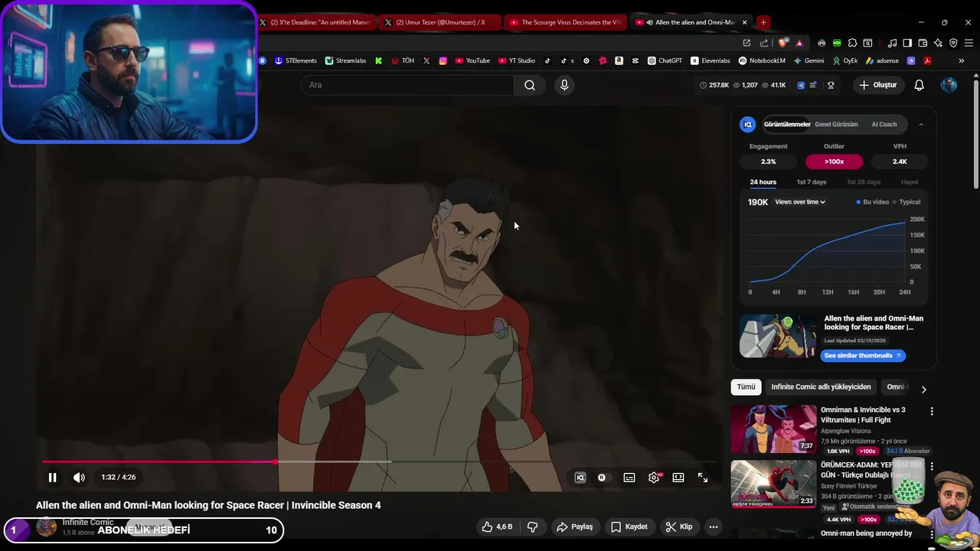980x551 pixels.
Task: Collapse the vidIQ panel chevron
Action: pos(921,124)
